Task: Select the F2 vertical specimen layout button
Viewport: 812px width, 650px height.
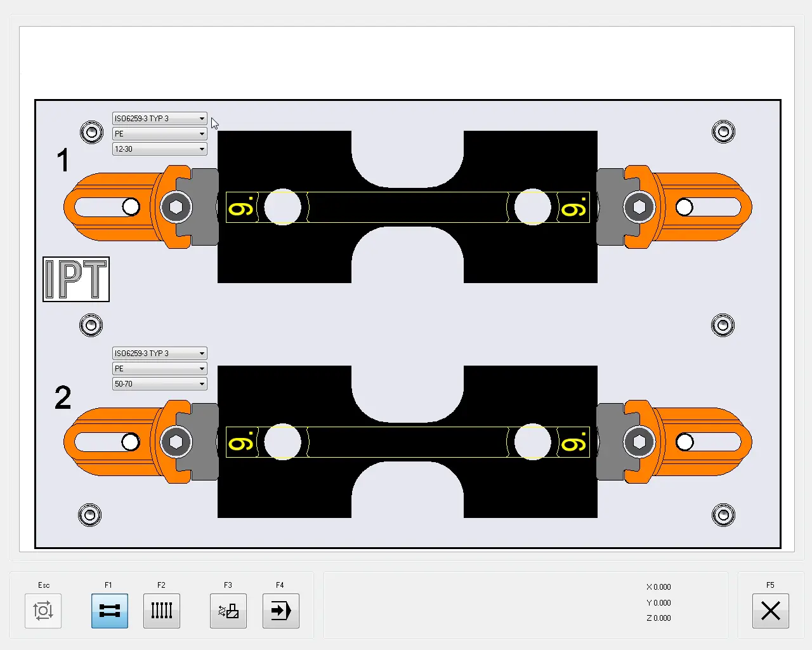Action: point(162,611)
